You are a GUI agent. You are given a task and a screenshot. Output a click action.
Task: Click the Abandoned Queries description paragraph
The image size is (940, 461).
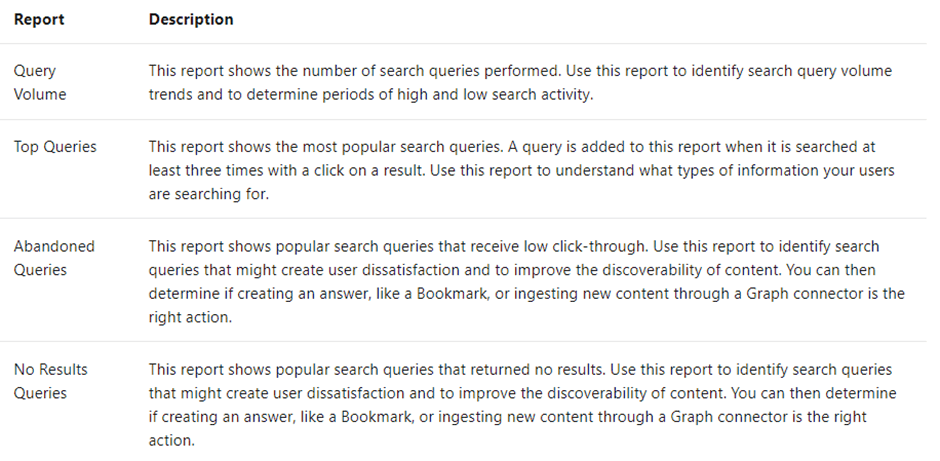click(x=526, y=282)
